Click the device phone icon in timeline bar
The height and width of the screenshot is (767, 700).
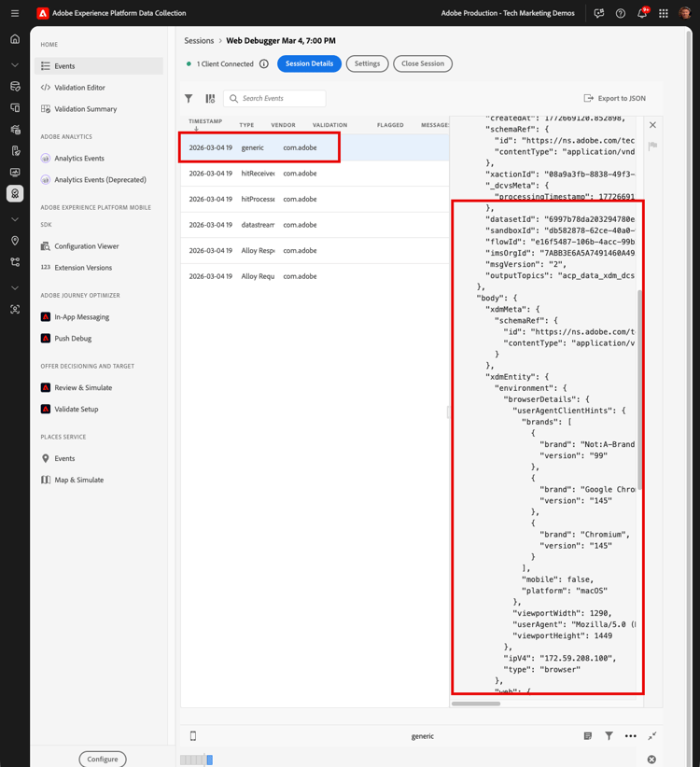point(193,735)
